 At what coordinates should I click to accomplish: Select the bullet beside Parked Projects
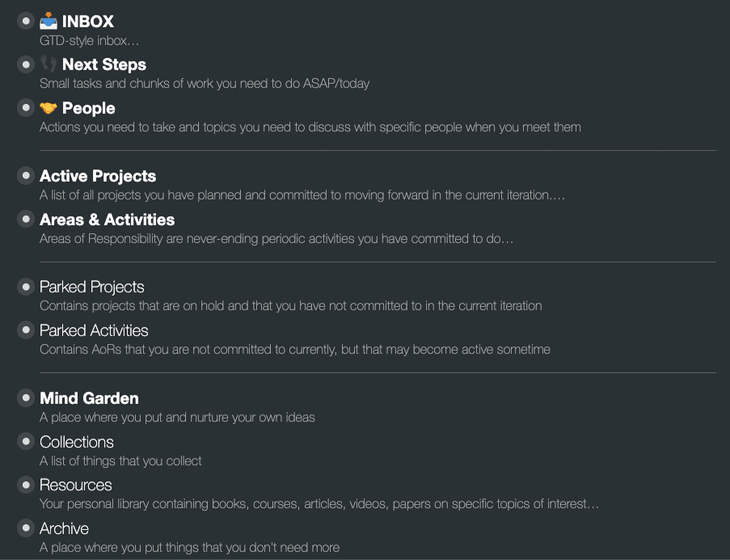tap(26, 286)
